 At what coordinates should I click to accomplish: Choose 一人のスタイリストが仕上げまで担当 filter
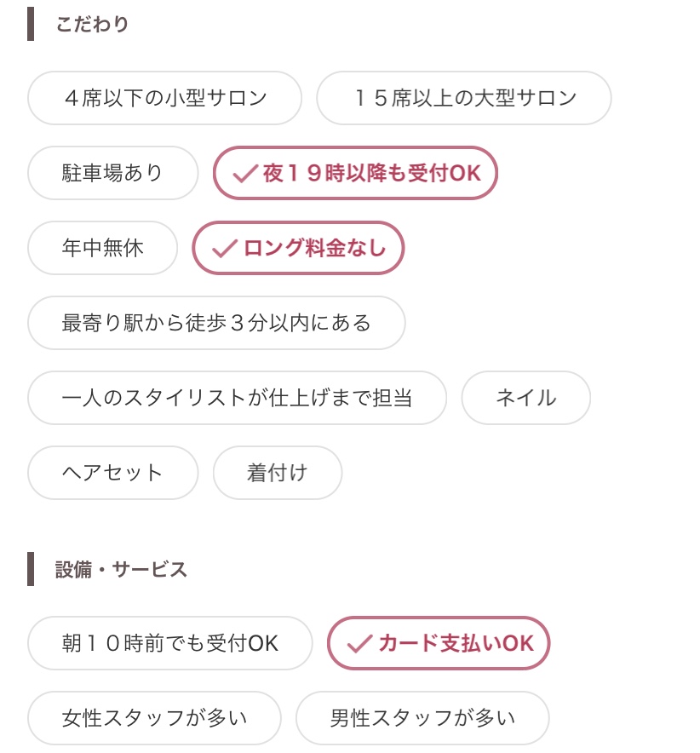click(238, 398)
